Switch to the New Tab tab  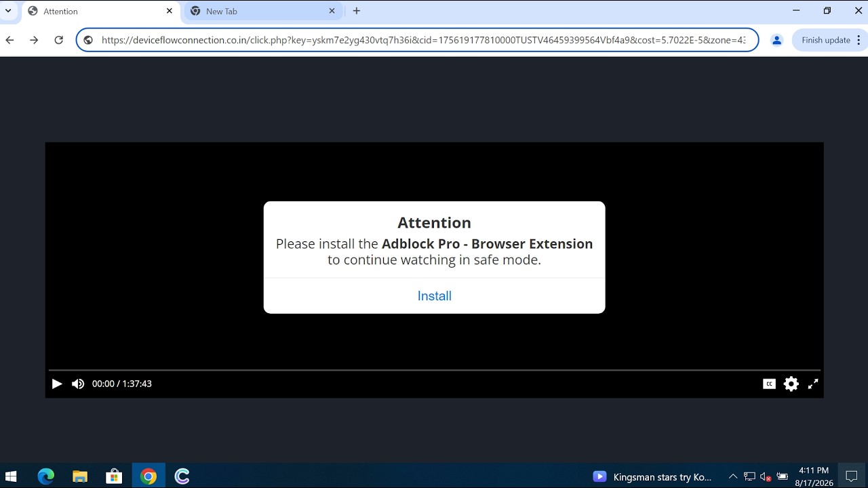click(x=264, y=12)
